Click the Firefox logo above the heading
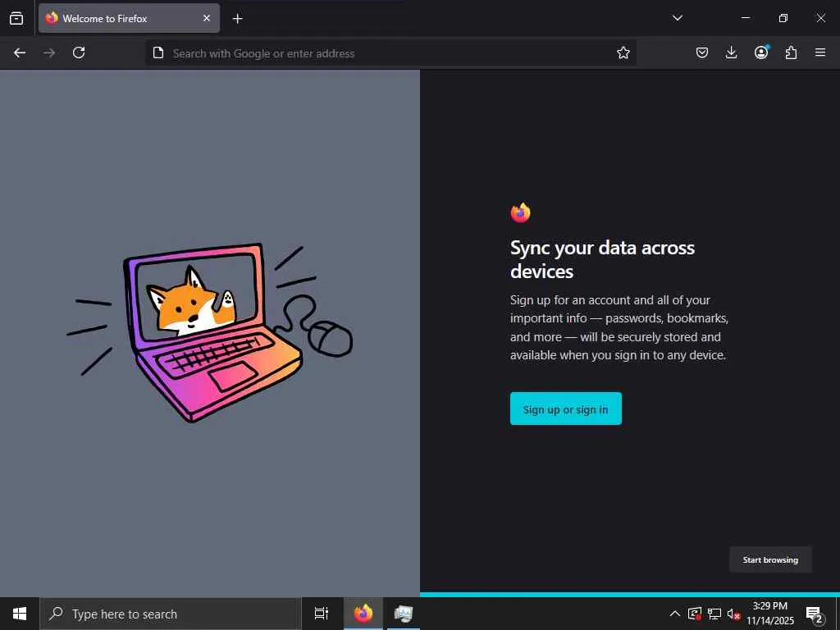840x630 pixels. [x=520, y=212]
